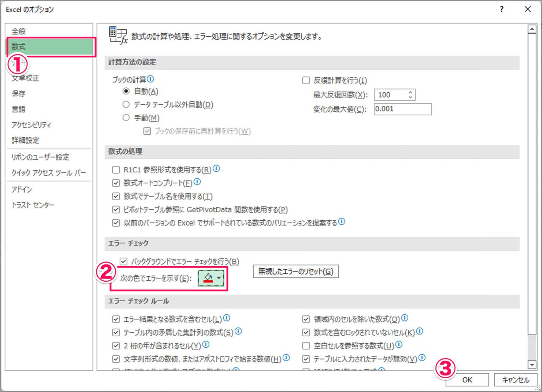This screenshot has width=542, height=392.
Task: Click info icon beside エラー結果となる数式を含むセル
Action: point(227,318)
